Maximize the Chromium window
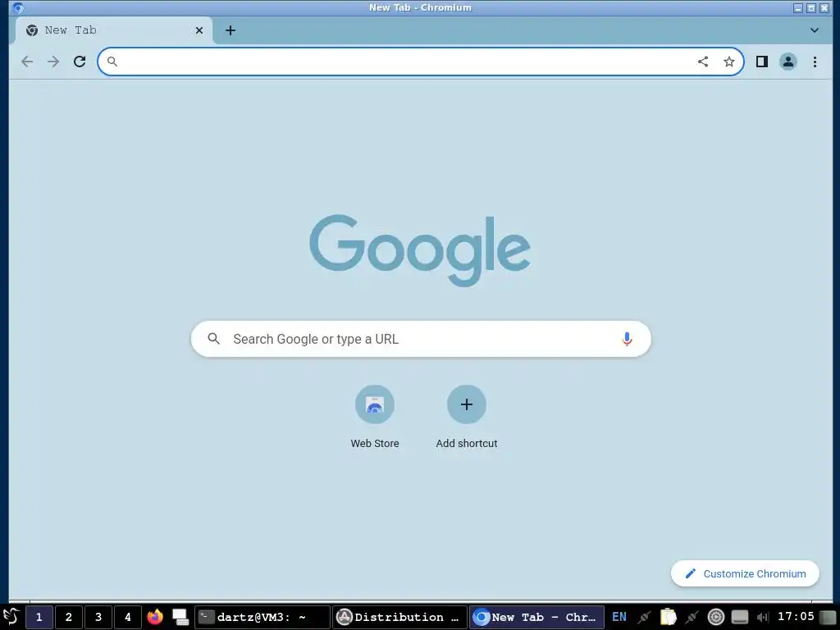The image size is (840, 630). click(811, 8)
